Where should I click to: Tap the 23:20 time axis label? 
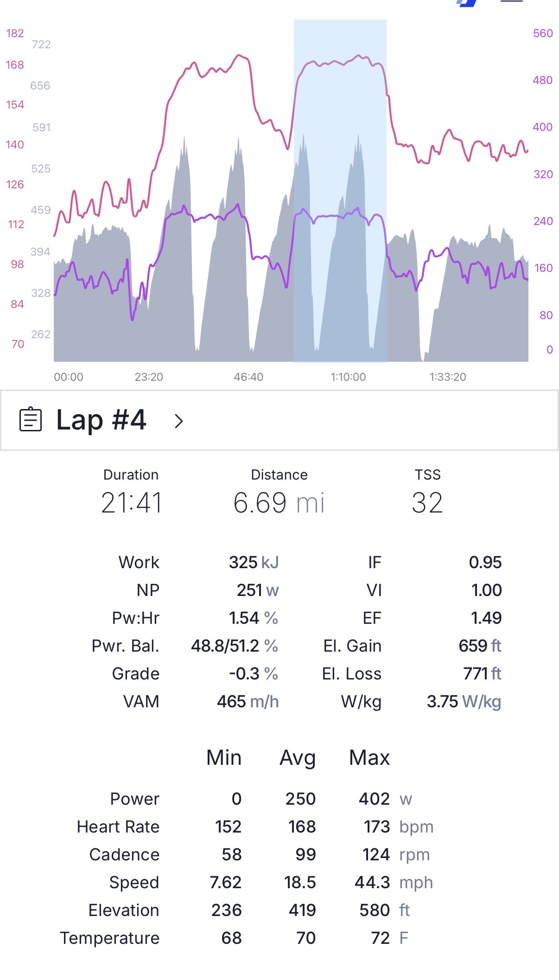(149, 377)
